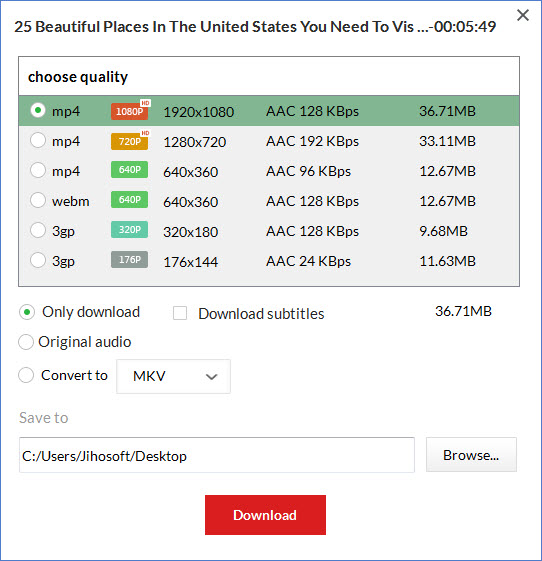Screen dimensions: 542x561
Task: Open the MKV format dropdown
Action: [x=174, y=376]
